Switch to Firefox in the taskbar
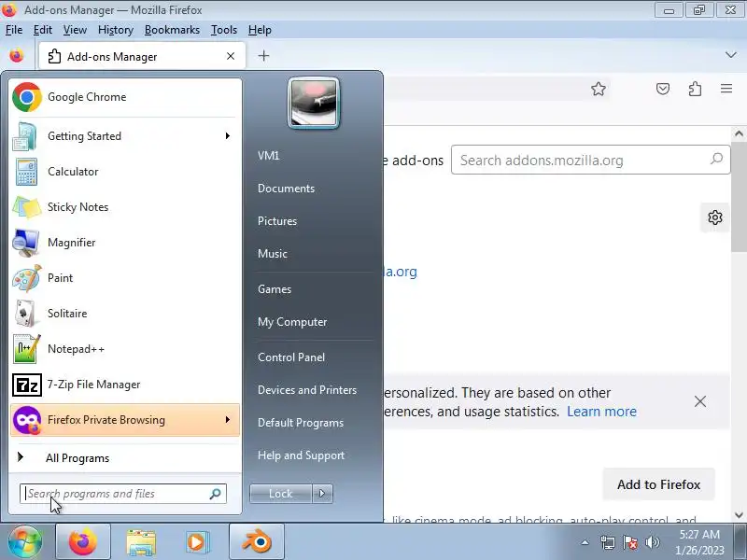This screenshot has height=560, width=747. pyautogui.click(x=83, y=541)
